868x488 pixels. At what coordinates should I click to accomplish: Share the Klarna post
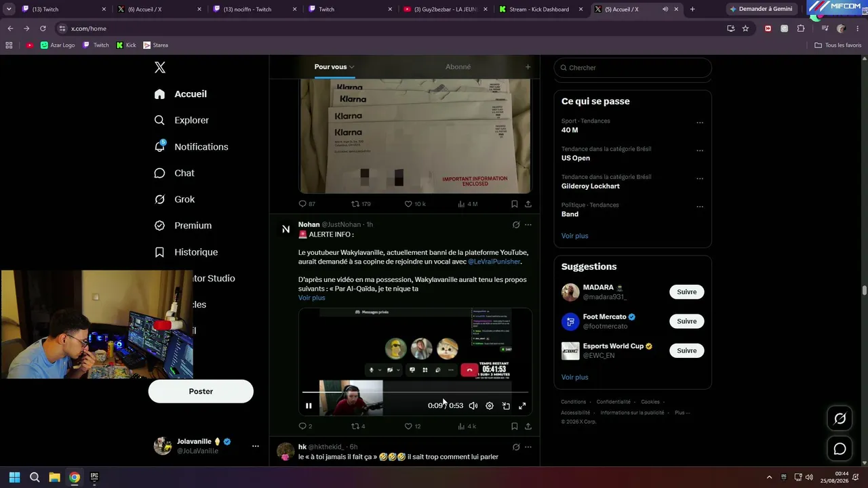pos(528,203)
